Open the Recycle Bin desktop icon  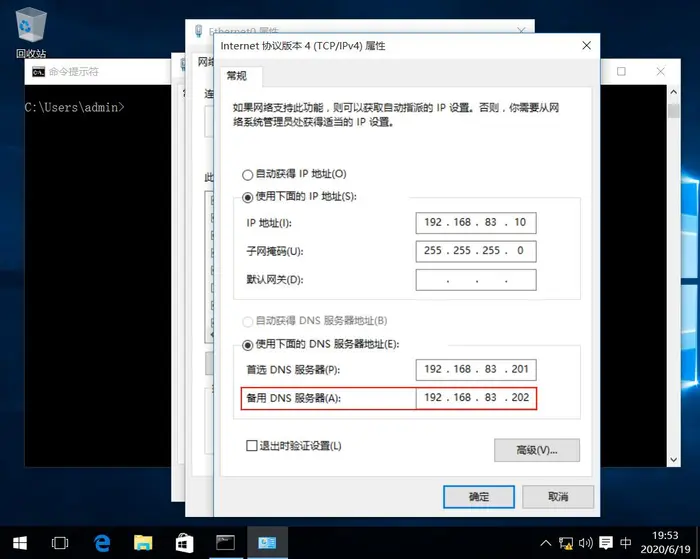pos(31,33)
